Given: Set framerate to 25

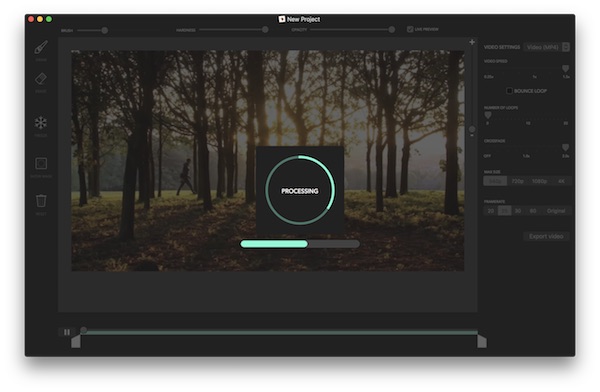Looking at the screenshot, I should tap(505, 211).
